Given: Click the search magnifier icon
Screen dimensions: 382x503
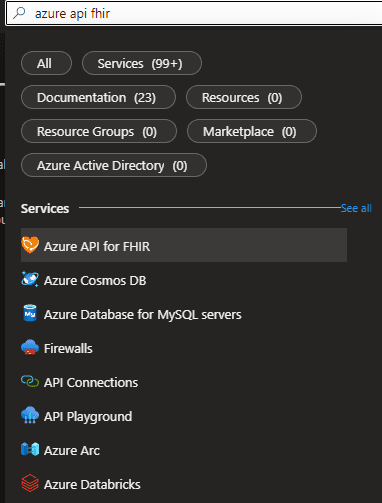Looking at the screenshot, I should click(x=19, y=13).
